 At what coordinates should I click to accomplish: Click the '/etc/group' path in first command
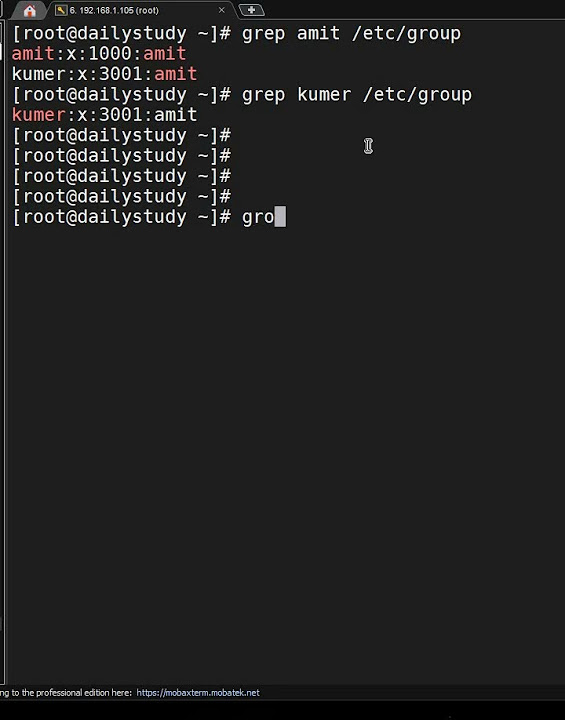pos(407,34)
